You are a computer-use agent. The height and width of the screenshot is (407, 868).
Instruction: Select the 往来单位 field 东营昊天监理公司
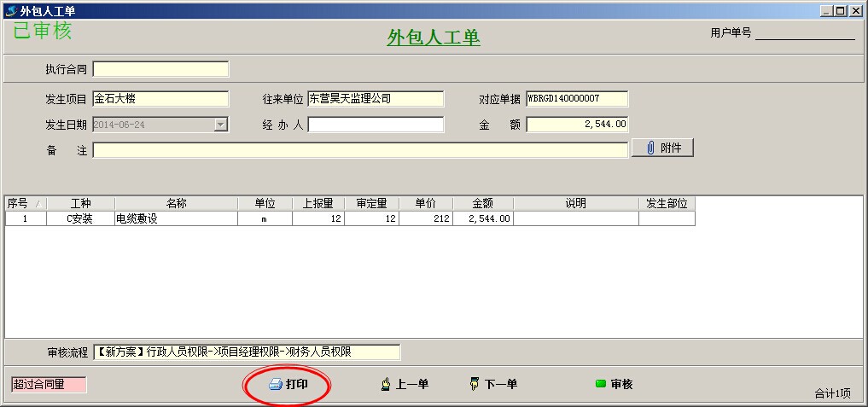click(x=376, y=99)
